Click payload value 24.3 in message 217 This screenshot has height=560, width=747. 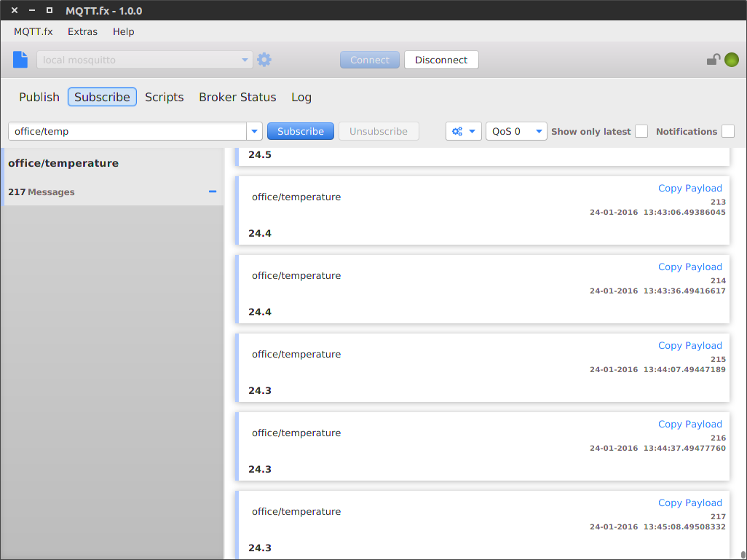click(x=260, y=548)
